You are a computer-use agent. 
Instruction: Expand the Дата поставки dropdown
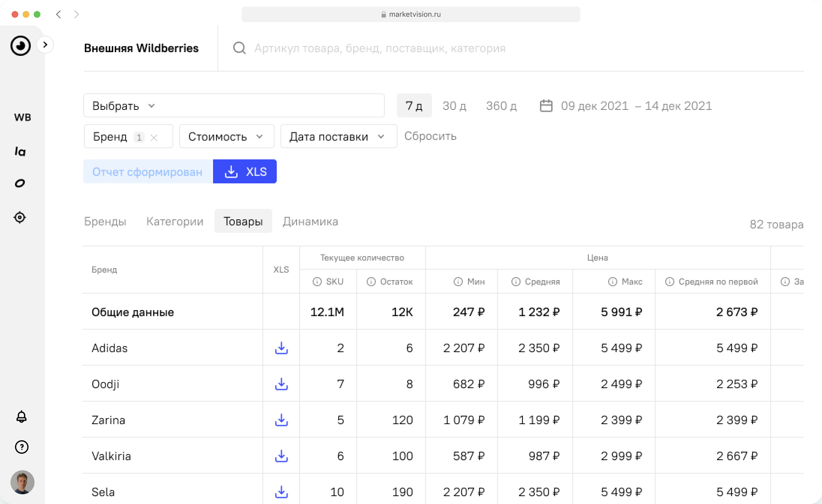[x=338, y=136]
